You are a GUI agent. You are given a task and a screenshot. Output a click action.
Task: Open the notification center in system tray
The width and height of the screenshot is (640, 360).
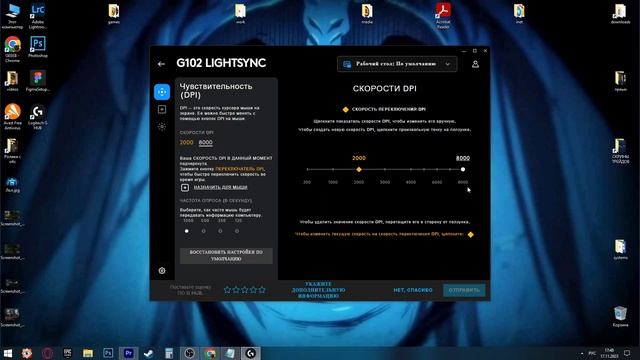[x=627, y=353]
